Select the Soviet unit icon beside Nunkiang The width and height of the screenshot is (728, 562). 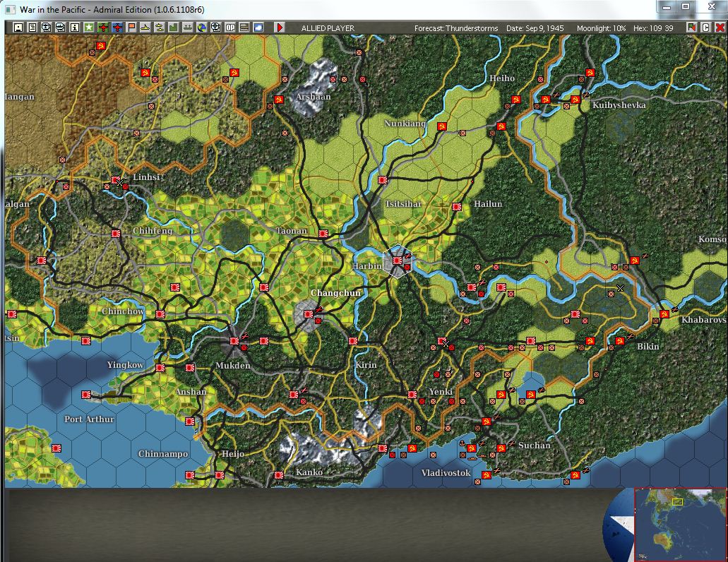441,126
